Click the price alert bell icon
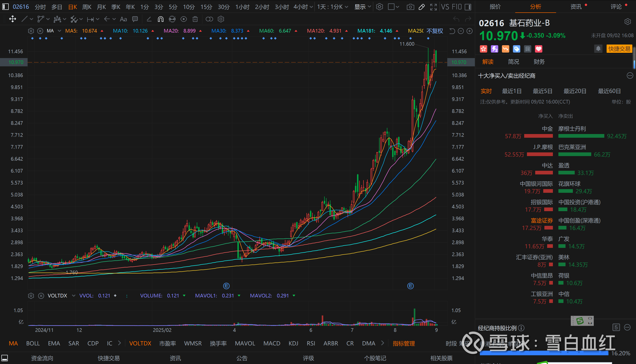Image resolution: width=636 pixels, height=364 pixels. [598, 49]
